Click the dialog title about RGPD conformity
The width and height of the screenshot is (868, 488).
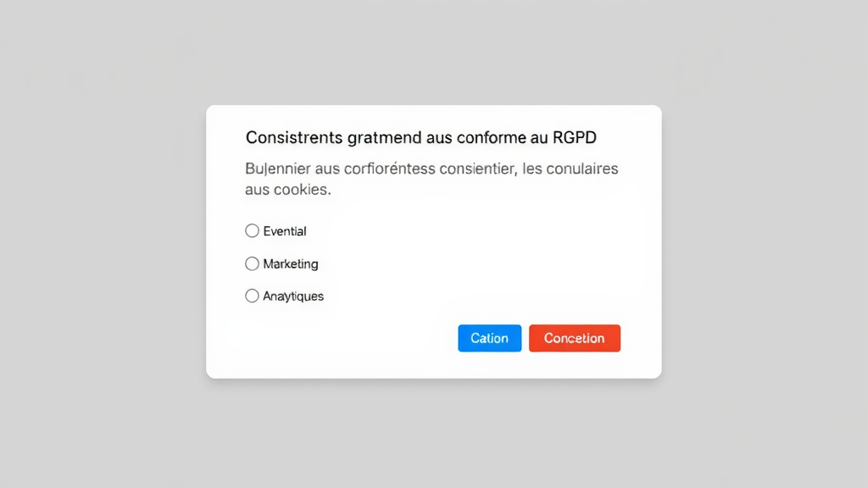[420, 137]
